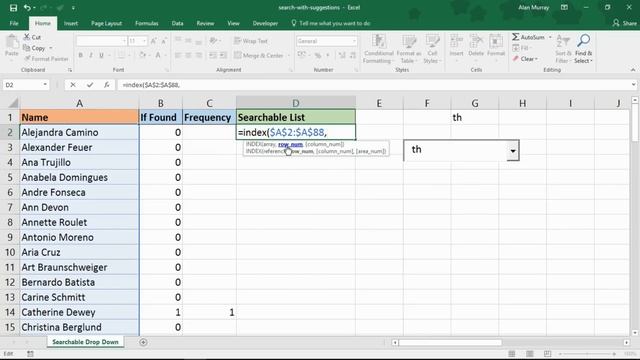
Task: Open Conditional Formatting menu
Action: (x=378, y=49)
